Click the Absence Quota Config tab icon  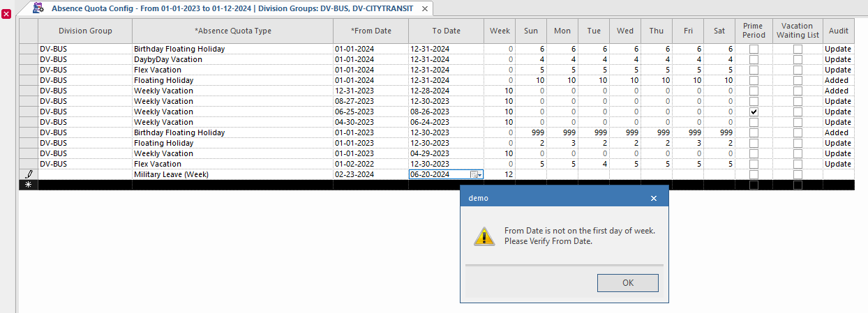tap(39, 8)
